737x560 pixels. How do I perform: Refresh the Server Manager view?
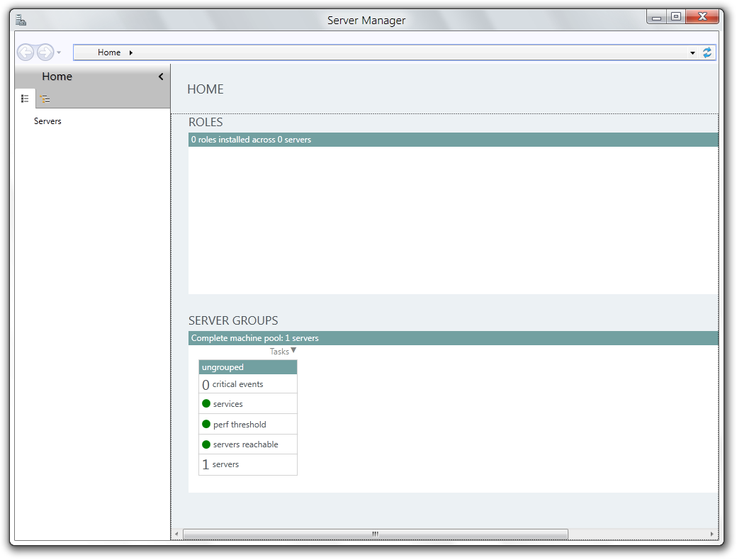(707, 52)
